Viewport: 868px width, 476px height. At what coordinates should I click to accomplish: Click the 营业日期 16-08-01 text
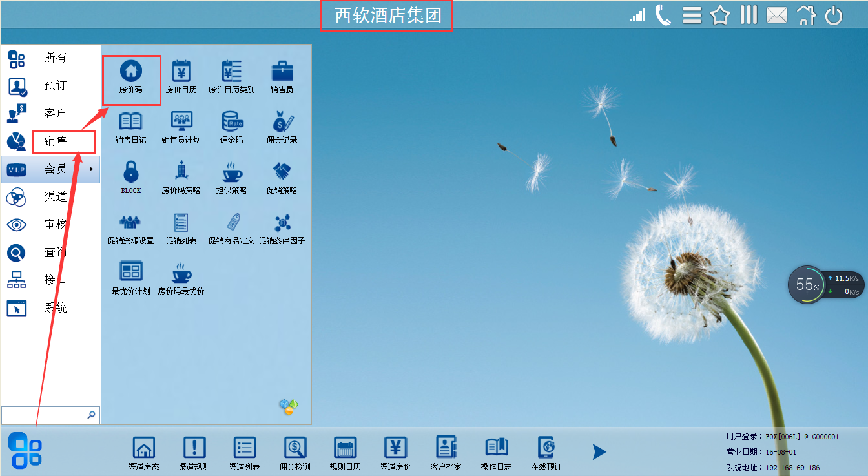pos(761,452)
